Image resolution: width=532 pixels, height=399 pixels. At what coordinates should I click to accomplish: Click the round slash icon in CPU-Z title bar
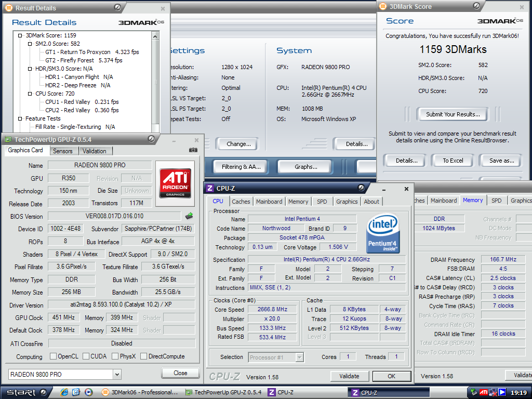(x=361, y=188)
